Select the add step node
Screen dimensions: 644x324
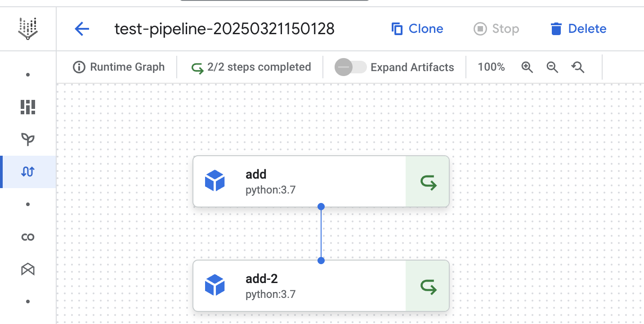(x=321, y=181)
